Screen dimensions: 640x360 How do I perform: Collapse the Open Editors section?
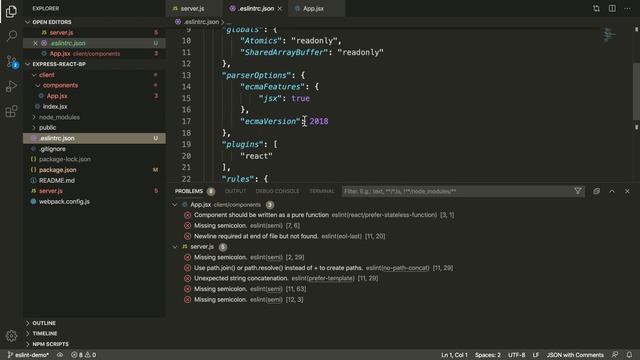pyautogui.click(x=51, y=22)
